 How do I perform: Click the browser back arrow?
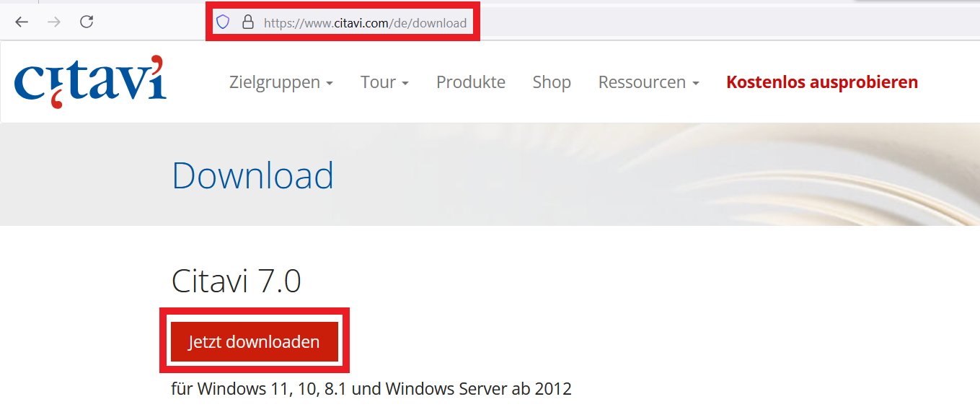(22, 22)
